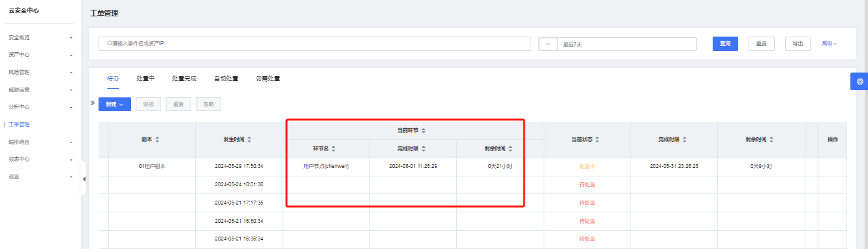868x249 pixels.
Task: Click the 0天9小时 remaining time cell
Action: pos(761,166)
